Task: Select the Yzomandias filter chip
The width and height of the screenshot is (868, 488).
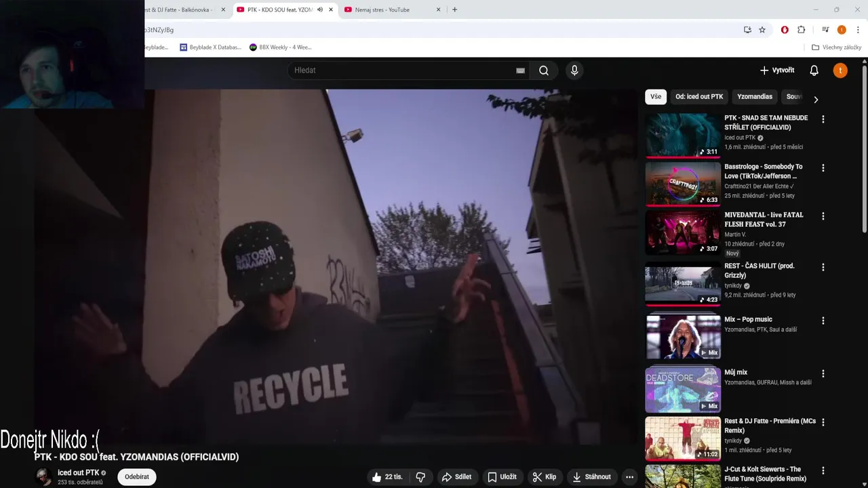Action: pos(755,97)
